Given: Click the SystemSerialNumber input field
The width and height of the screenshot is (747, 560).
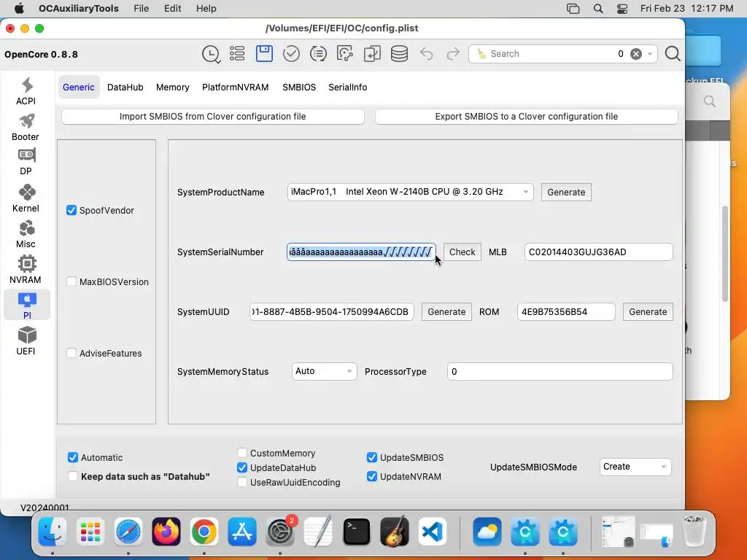Looking at the screenshot, I should [x=361, y=252].
